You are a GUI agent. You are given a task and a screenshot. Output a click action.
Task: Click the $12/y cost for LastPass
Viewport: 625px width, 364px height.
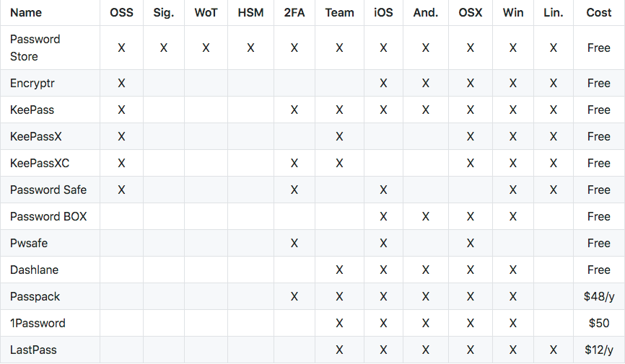pos(599,350)
